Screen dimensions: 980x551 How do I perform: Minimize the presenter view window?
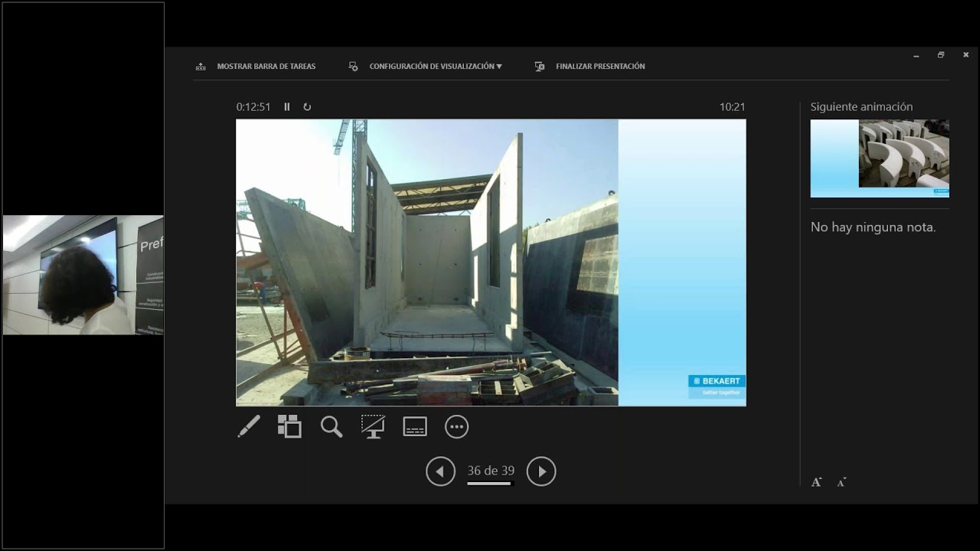point(916,55)
